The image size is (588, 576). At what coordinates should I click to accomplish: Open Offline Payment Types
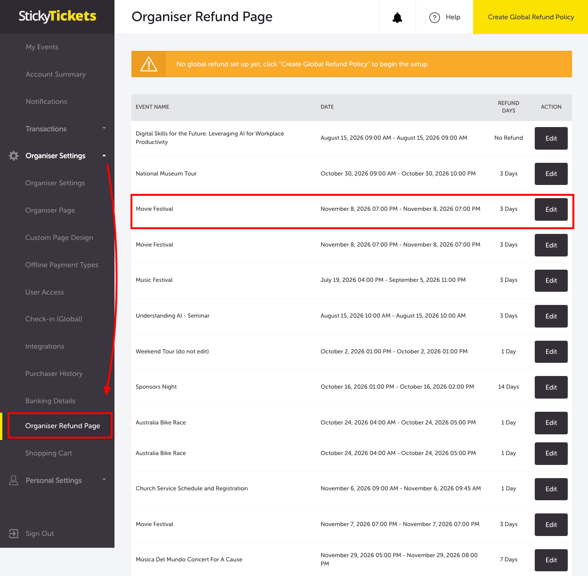(x=62, y=265)
